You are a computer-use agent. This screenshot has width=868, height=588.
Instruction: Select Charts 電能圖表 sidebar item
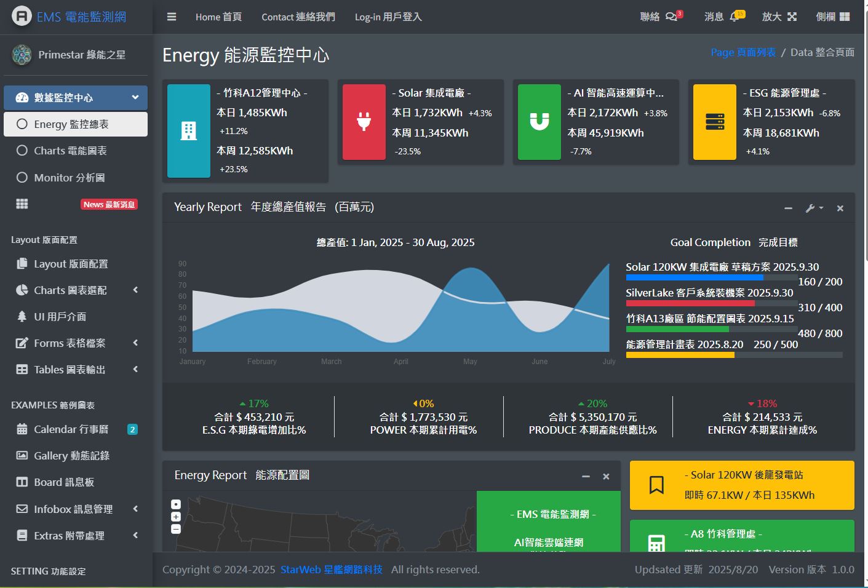point(76,151)
